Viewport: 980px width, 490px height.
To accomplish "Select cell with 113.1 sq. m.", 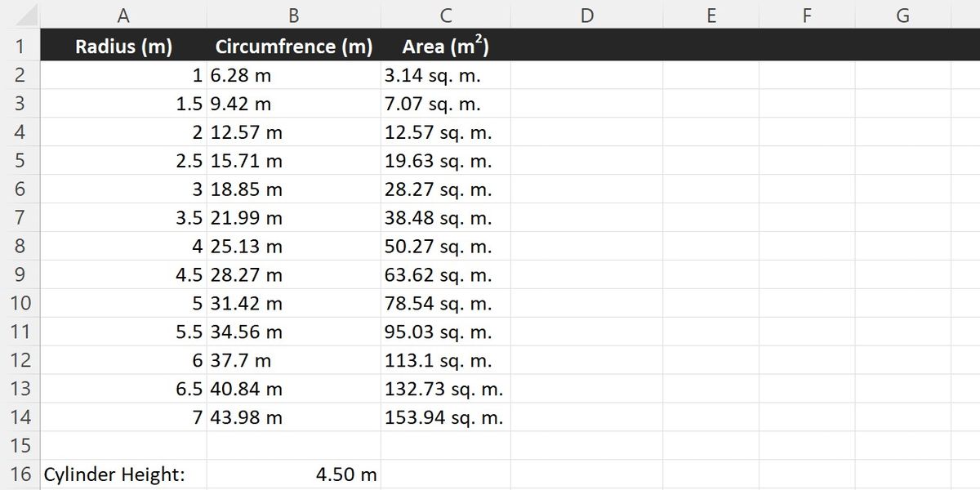I will 446,360.
